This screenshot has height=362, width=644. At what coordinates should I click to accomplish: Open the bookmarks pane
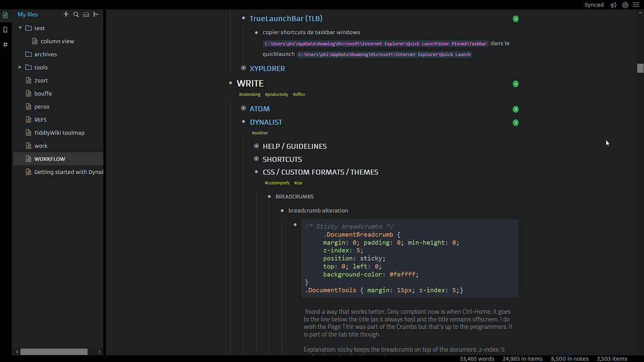click(x=5, y=29)
